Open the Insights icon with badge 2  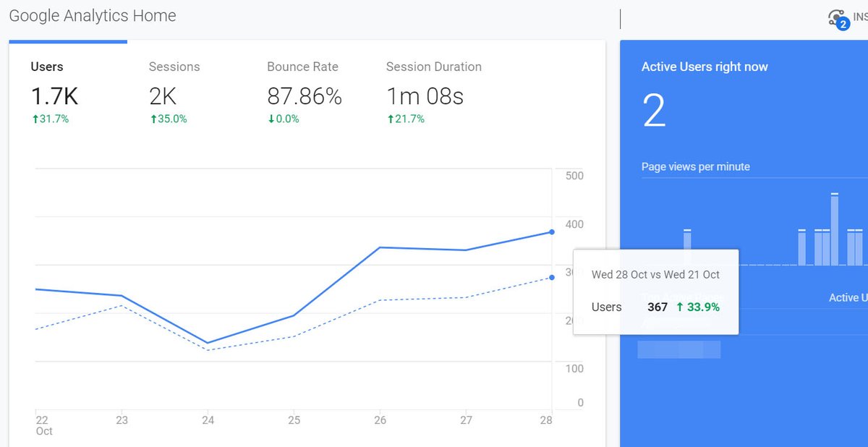coord(838,19)
